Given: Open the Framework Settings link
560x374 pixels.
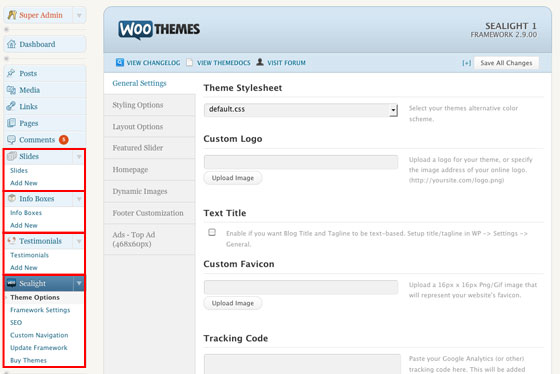Looking at the screenshot, I should tap(40, 310).
